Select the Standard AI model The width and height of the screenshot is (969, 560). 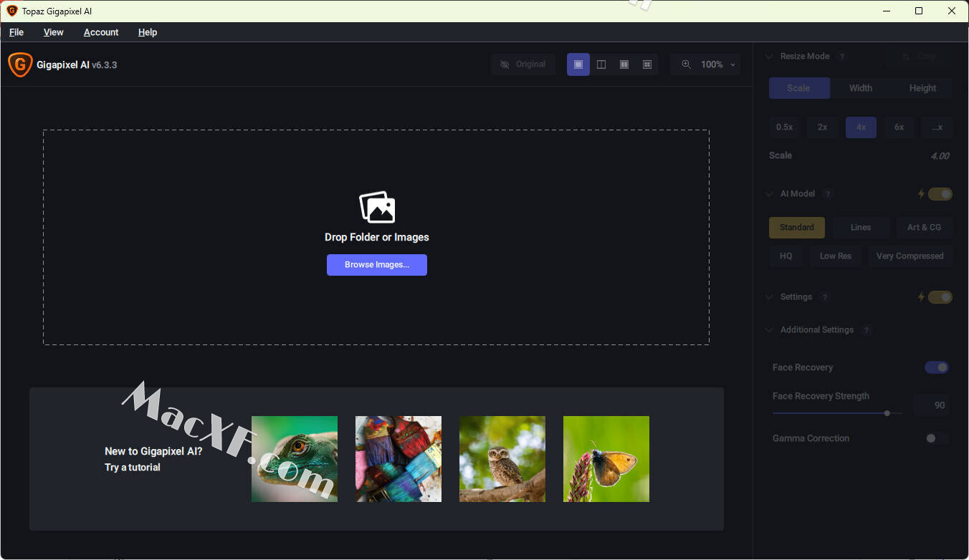(x=797, y=228)
